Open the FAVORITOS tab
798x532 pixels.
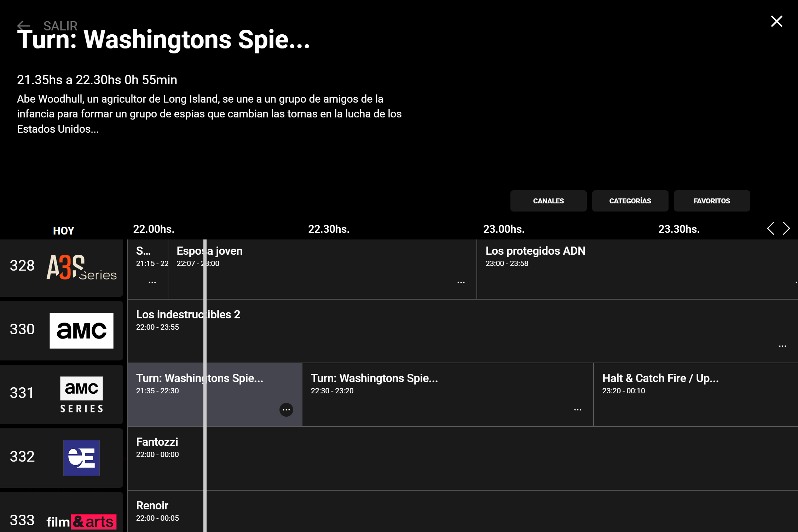(712, 201)
